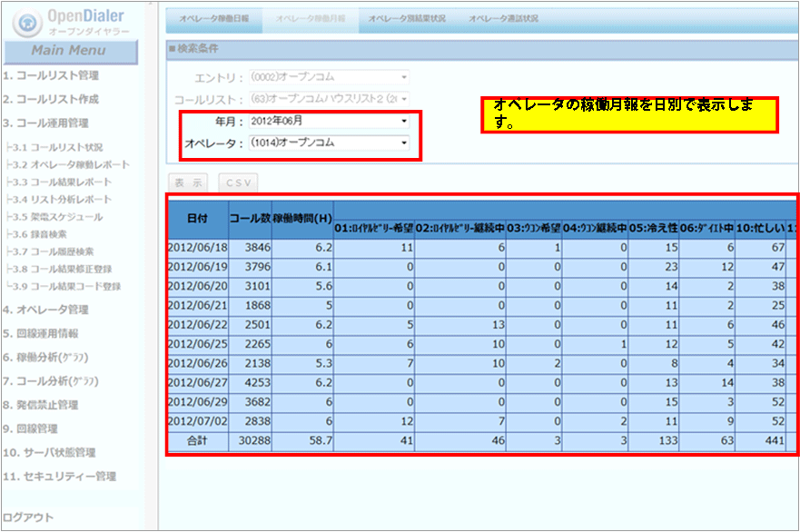Select the 2012/06/26 date cell
The image size is (800, 532).
[x=198, y=364]
